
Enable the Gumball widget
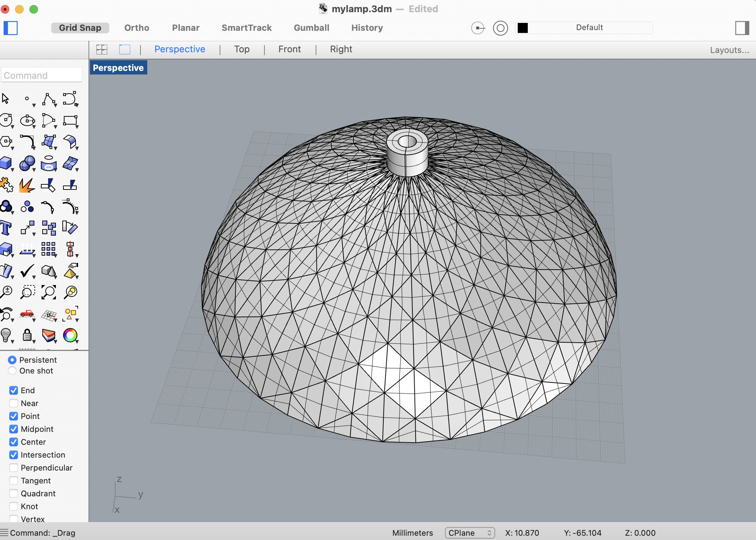click(x=311, y=28)
